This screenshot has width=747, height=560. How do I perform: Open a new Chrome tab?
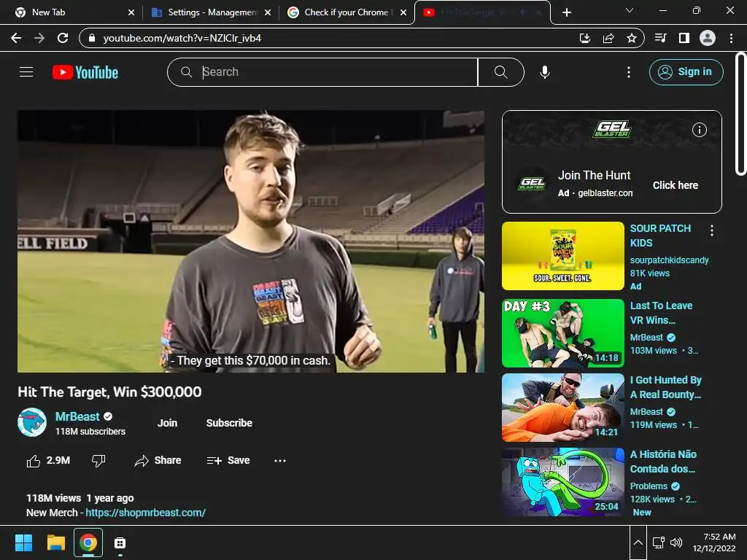tap(567, 12)
